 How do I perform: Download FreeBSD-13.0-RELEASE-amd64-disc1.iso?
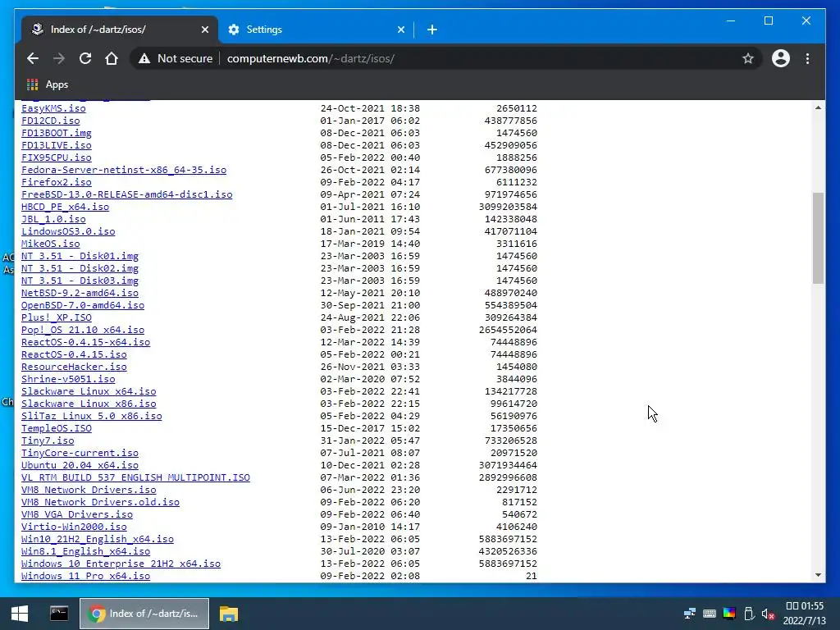[127, 194]
